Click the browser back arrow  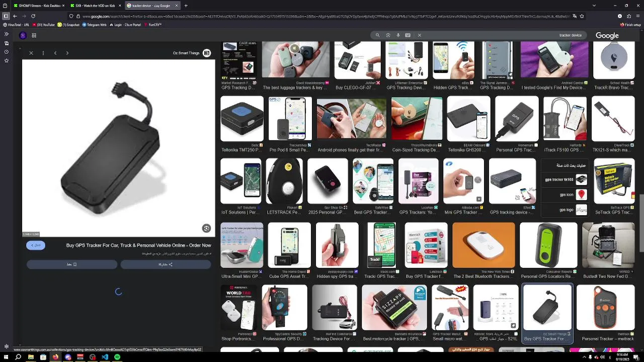point(15,16)
